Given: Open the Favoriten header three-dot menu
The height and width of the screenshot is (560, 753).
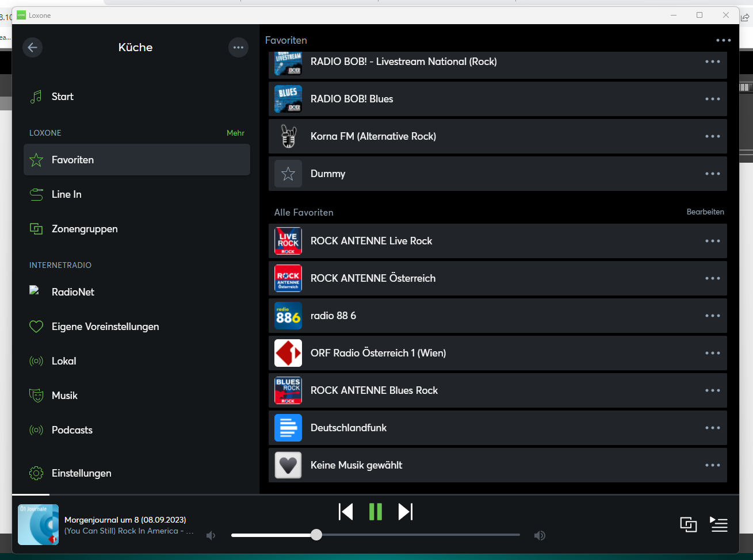Looking at the screenshot, I should pyautogui.click(x=724, y=40).
